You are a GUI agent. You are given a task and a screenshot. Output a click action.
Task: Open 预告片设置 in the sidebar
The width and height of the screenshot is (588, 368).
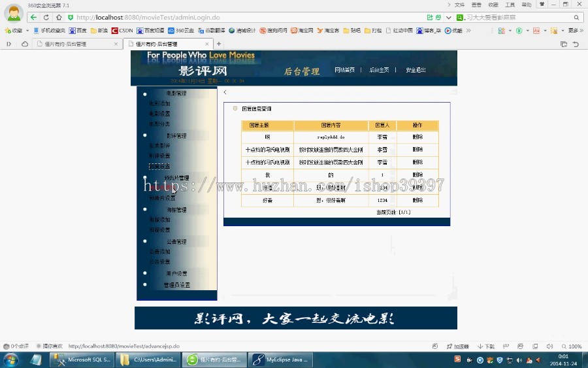[x=162, y=197]
